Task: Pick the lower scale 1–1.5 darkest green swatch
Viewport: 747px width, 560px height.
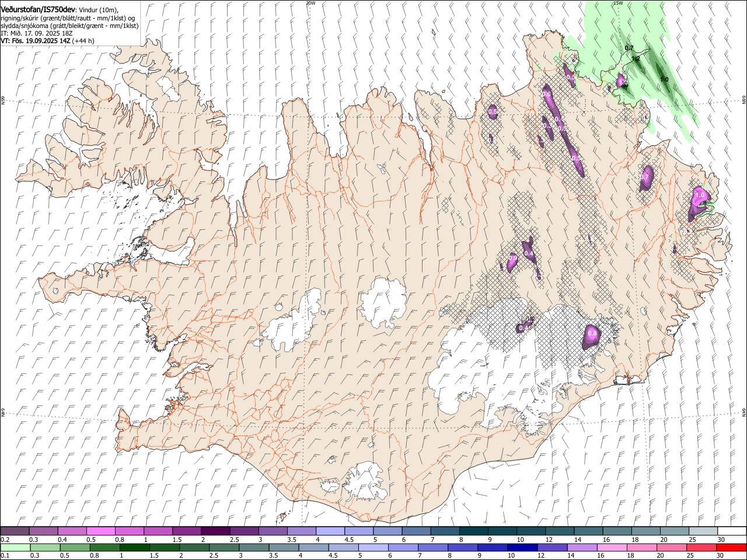Action: point(135,547)
